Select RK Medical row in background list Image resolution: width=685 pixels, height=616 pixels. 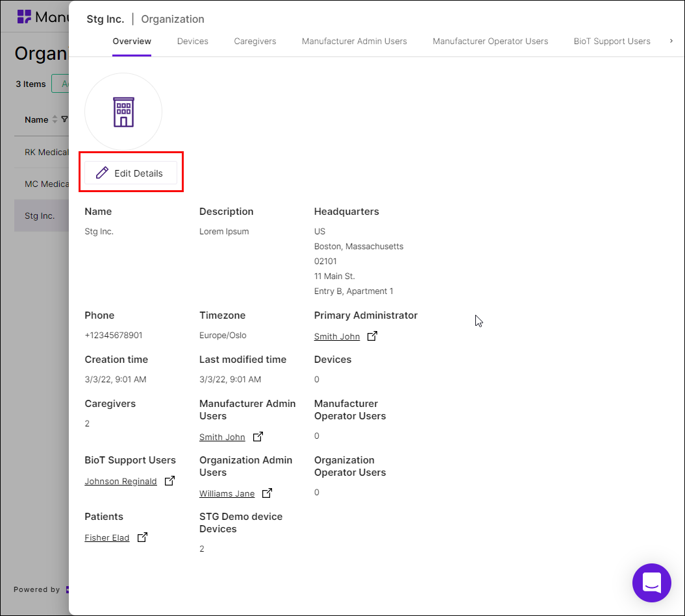coord(42,152)
